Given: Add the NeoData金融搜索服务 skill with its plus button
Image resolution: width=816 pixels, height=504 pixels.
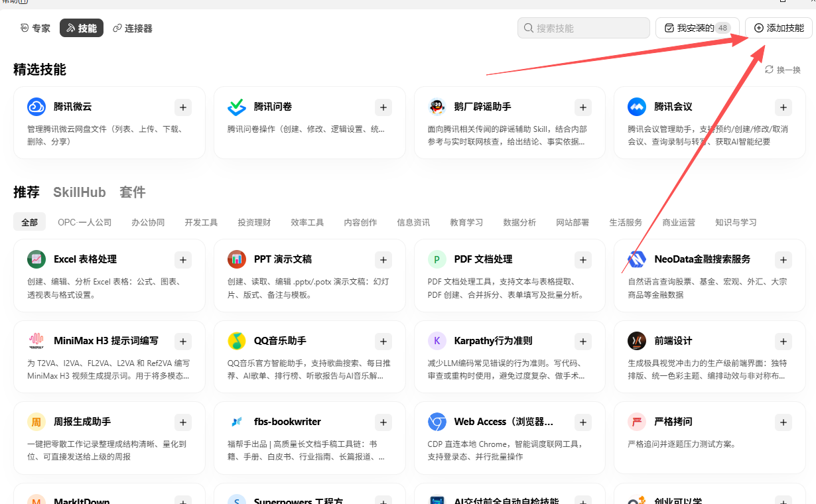Looking at the screenshot, I should click(783, 259).
